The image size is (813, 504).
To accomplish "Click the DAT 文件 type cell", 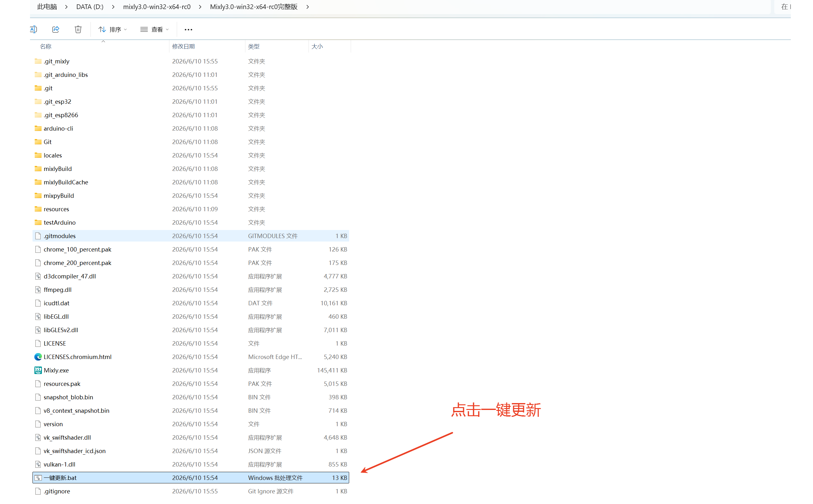I will click(260, 303).
